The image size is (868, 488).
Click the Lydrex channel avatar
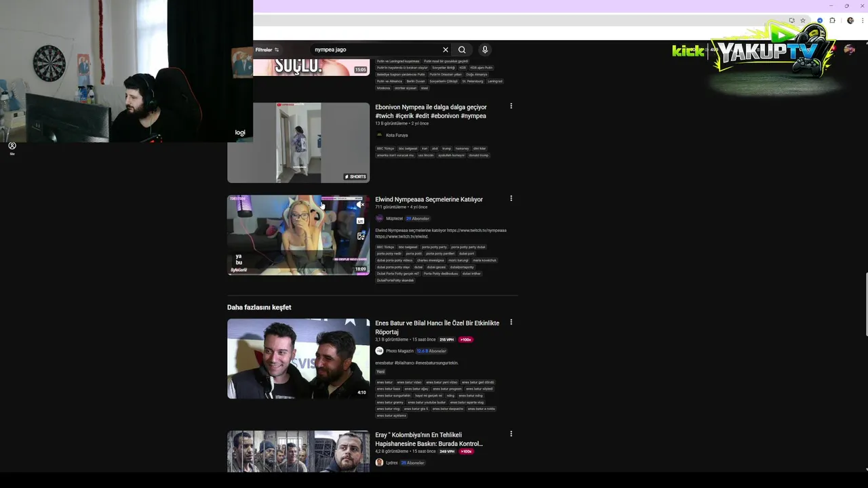click(x=379, y=462)
